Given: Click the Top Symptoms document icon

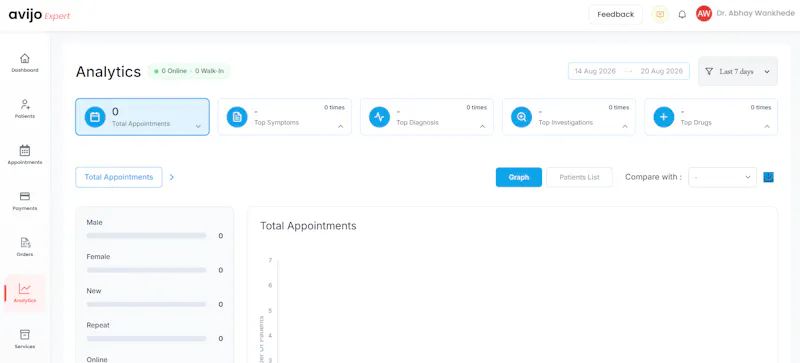Looking at the screenshot, I should pyautogui.click(x=237, y=117).
